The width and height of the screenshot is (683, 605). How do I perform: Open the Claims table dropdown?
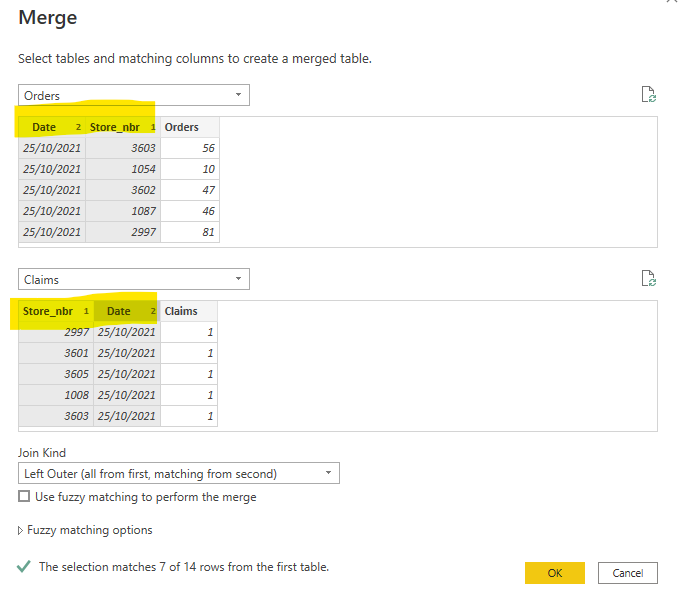click(134, 279)
